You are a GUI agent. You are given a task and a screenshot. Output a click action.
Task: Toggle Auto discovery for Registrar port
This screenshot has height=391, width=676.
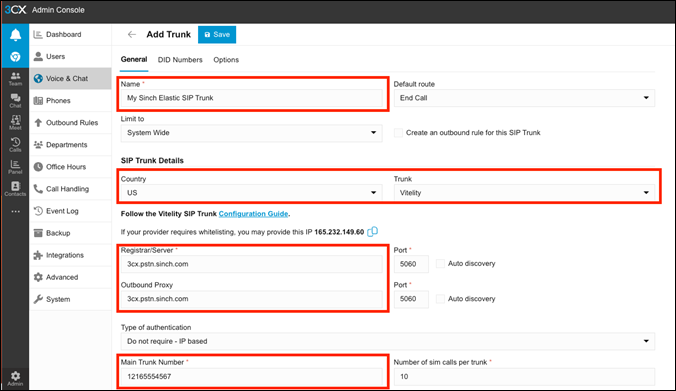coord(440,263)
